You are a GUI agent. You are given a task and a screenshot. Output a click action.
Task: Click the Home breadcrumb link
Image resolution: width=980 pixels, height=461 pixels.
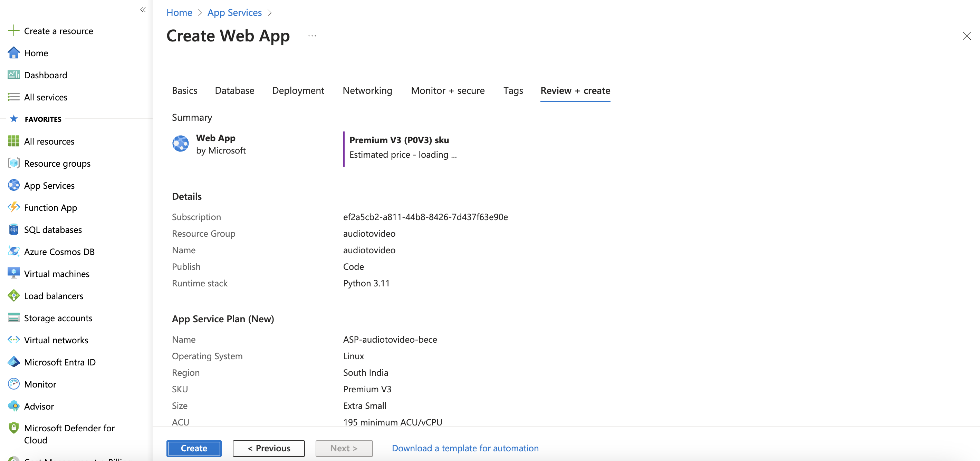tap(179, 12)
